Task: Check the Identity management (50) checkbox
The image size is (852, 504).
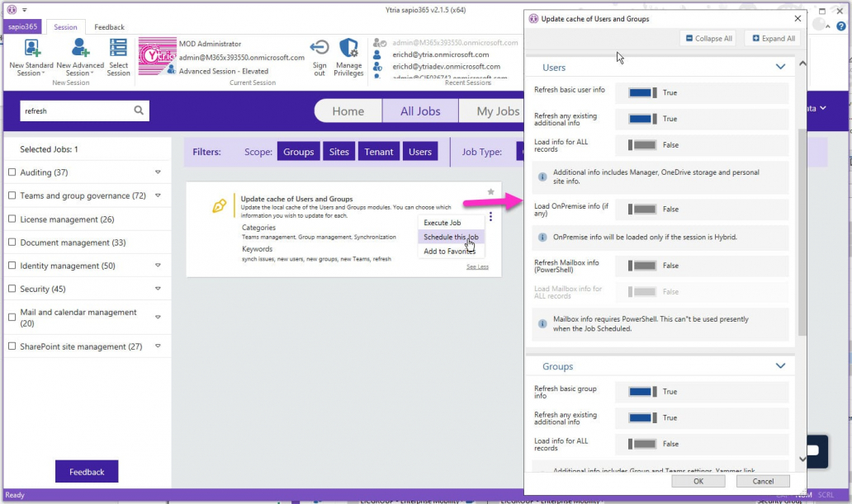Action: tap(12, 266)
